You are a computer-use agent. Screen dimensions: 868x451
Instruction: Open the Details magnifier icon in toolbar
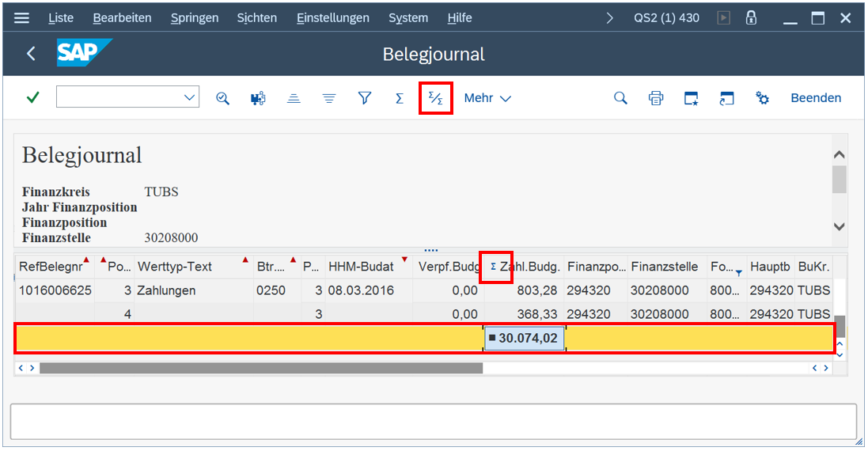tap(222, 98)
